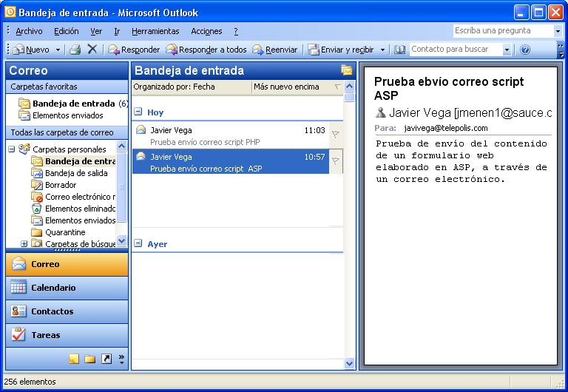Collapse the Hoy message group
Viewport: 568px width, 392px height.
[138, 112]
